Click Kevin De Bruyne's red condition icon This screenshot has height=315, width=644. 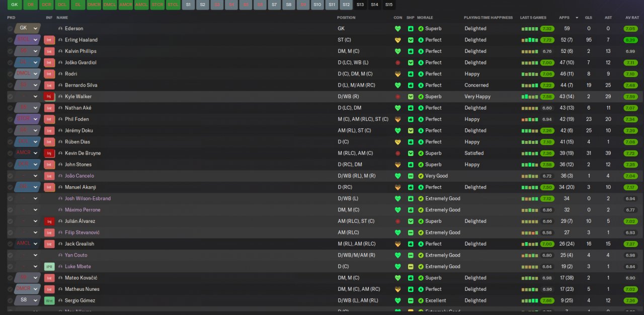(397, 153)
